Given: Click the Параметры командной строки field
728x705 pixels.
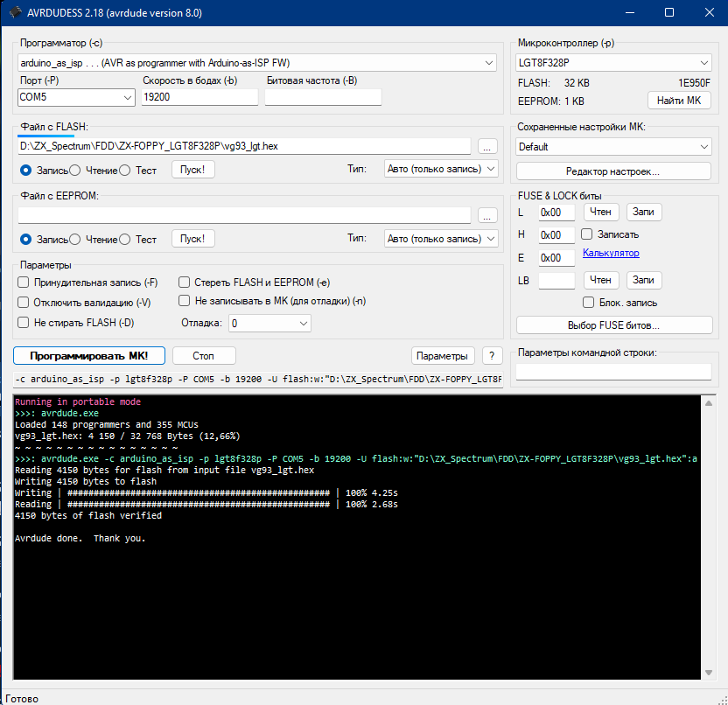Looking at the screenshot, I should coord(613,372).
